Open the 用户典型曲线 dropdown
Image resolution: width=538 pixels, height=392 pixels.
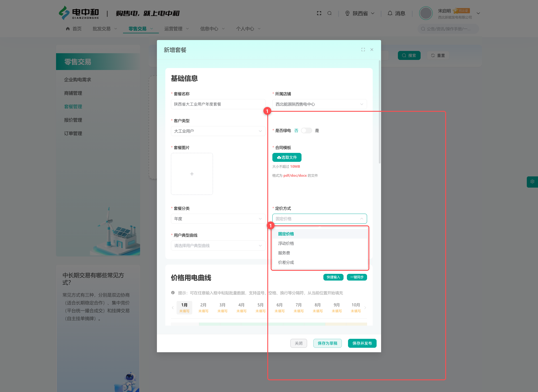point(218,246)
